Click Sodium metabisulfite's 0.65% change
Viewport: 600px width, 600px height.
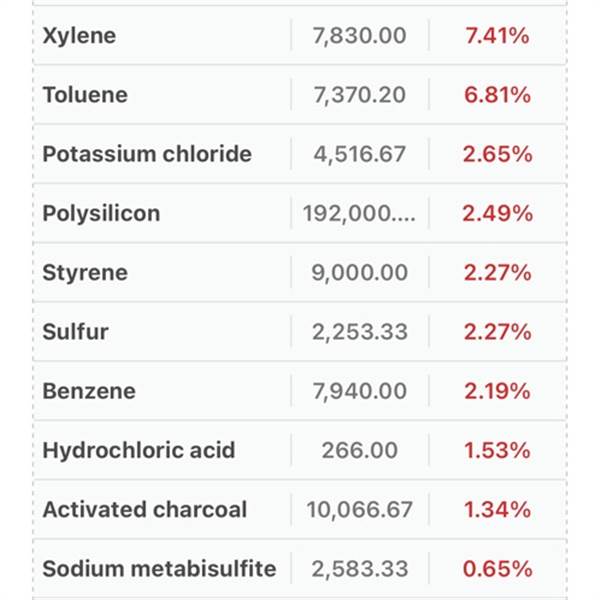point(497,569)
